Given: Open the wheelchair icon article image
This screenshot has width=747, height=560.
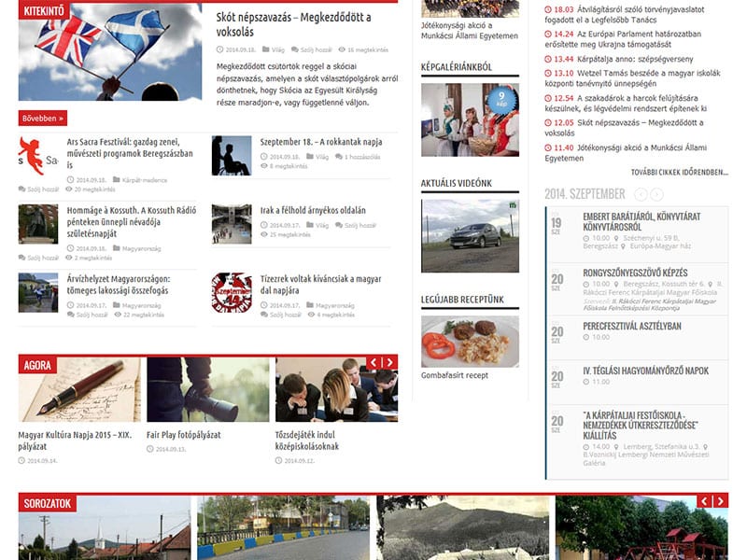Looking at the screenshot, I should point(231,156).
